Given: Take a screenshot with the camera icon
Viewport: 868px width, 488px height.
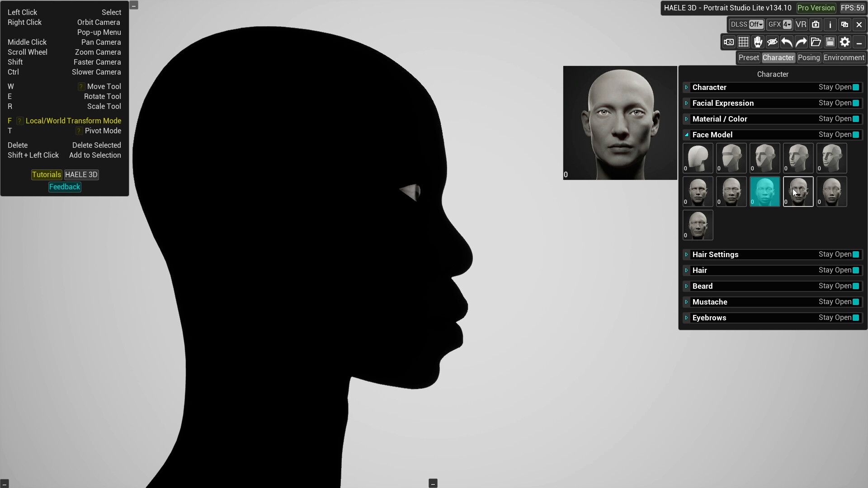Looking at the screenshot, I should click(816, 24).
